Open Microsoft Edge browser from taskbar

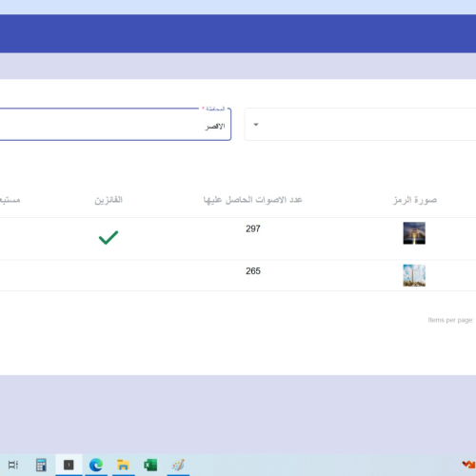click(x=96, y=466)
